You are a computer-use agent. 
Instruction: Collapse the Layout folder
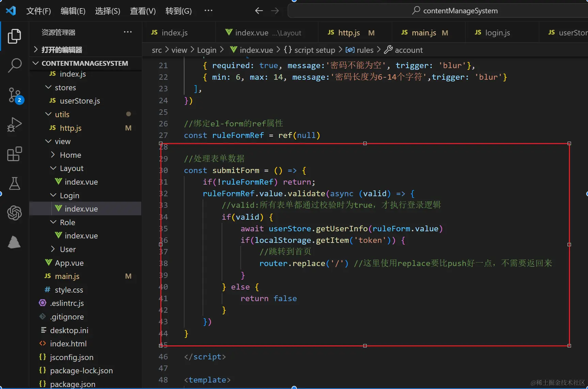[85, 168]
